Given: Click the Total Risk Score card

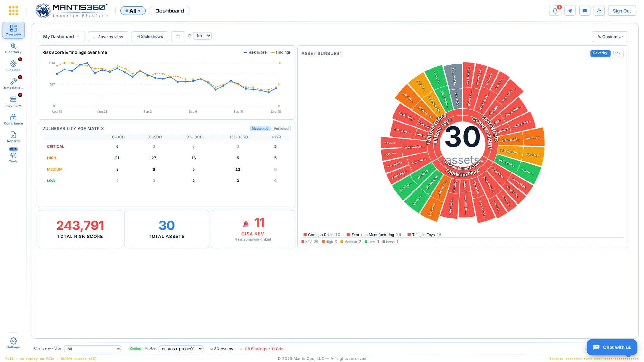Looking at the screenshot, I should [80, 229].
